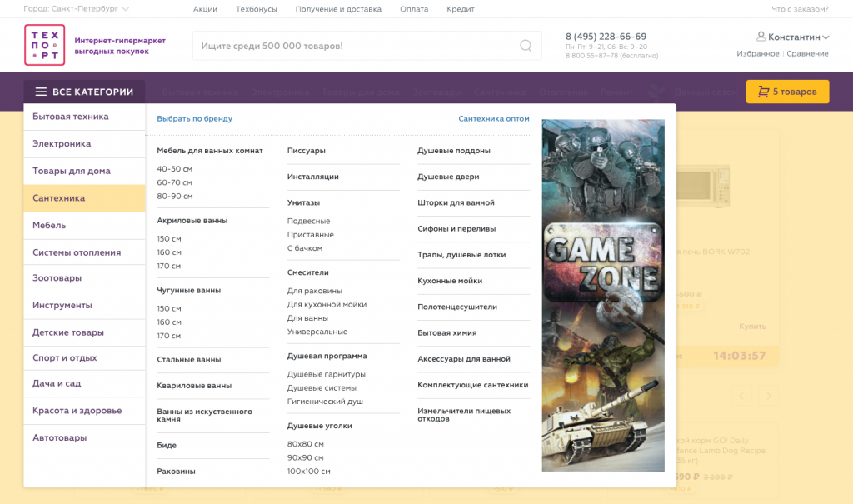Image resolution: width=853 pixels, height=504 pixels.
Task: Open the Game Zone banner
Action: tap(603, 295)
